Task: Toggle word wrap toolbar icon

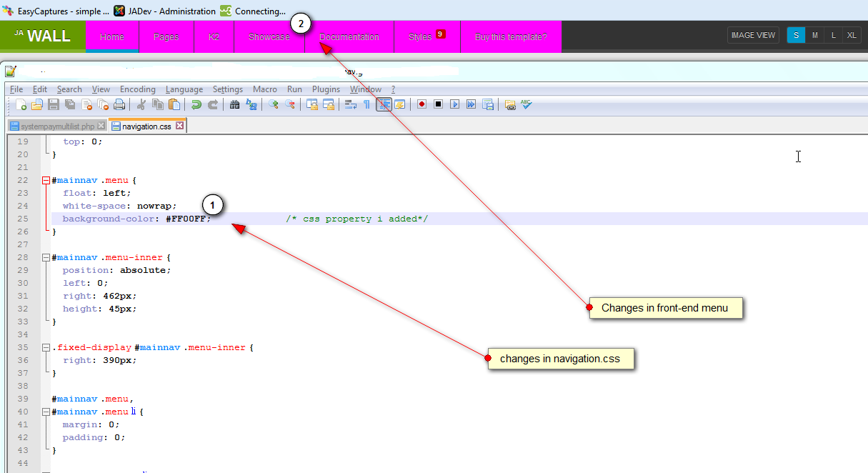Action: (x=351, y=104)
